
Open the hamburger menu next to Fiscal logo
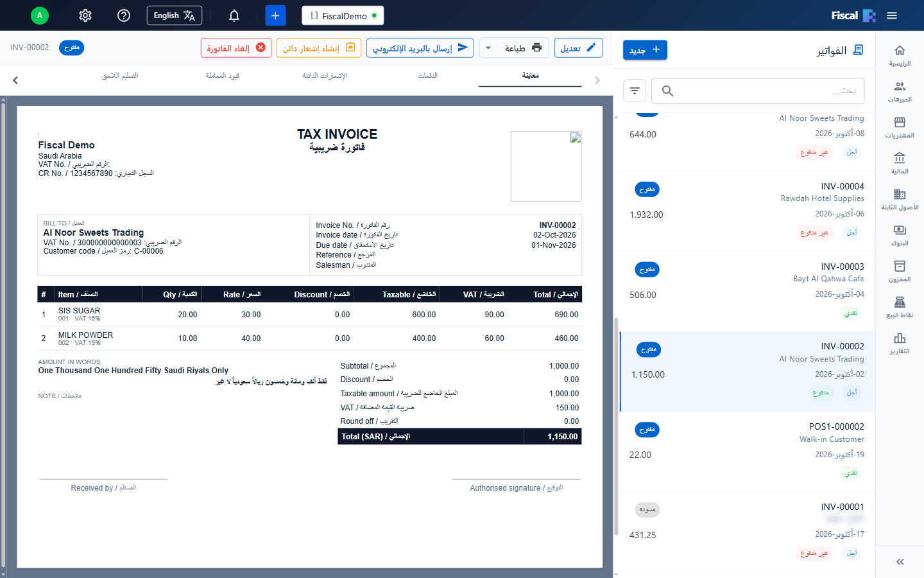pyautogui.click(x=892, y=15)
